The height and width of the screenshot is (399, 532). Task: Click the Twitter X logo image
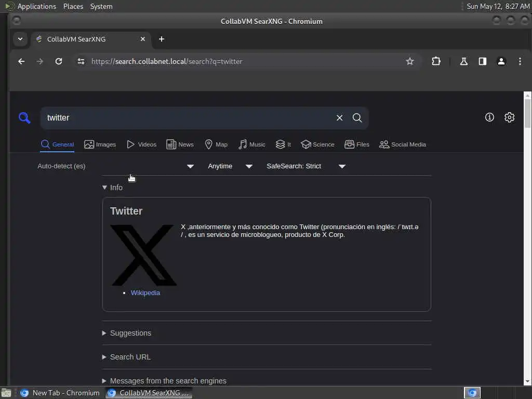144,255
